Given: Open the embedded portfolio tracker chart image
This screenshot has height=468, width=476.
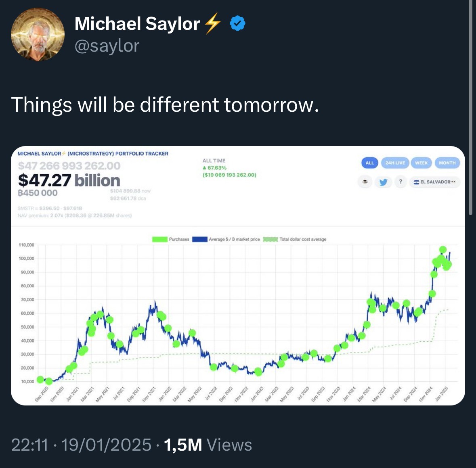Looking at the screenshot, I should tap(238, 315).
